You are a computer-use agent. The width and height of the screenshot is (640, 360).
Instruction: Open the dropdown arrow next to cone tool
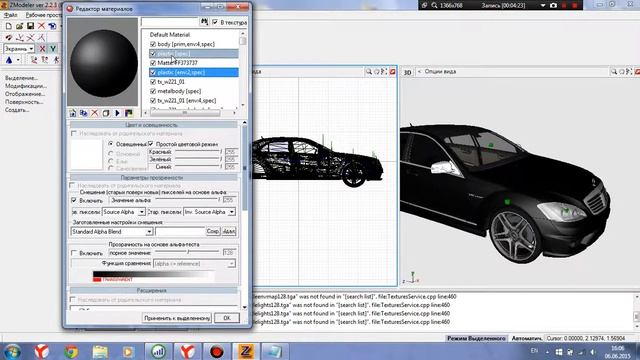(18, 60)
